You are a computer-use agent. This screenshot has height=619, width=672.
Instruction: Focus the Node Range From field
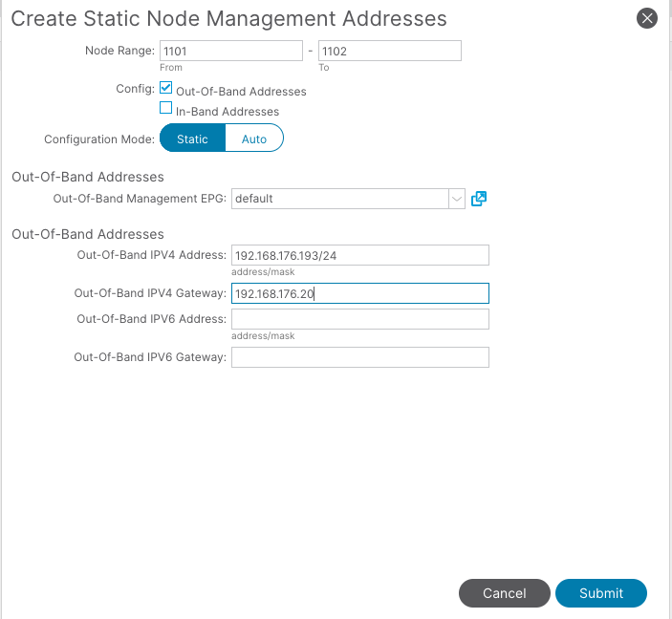coord(231,51)
